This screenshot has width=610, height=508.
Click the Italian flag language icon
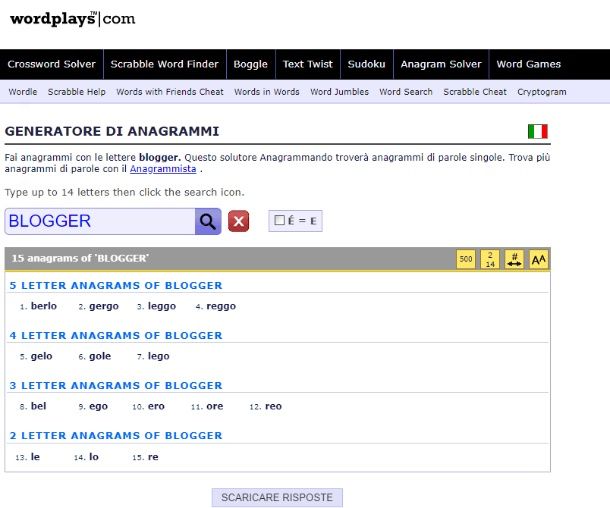[538, 131]
